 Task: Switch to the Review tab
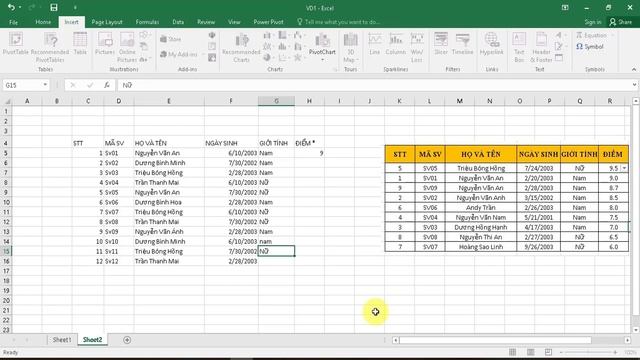(206, 22)
